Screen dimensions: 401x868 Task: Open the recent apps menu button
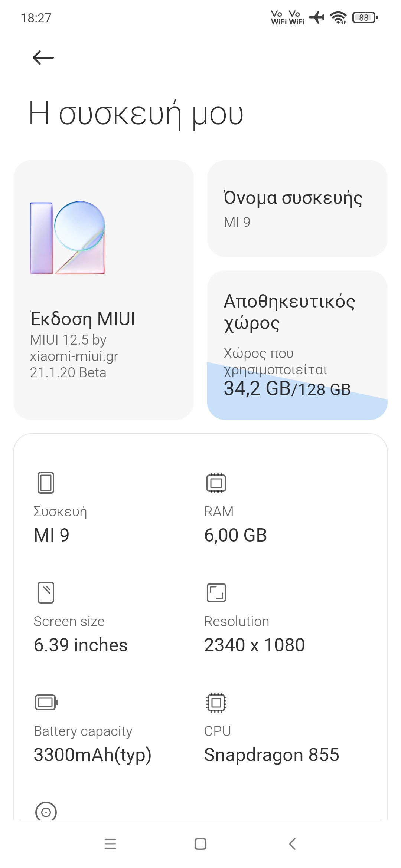[x=110, y=844]
